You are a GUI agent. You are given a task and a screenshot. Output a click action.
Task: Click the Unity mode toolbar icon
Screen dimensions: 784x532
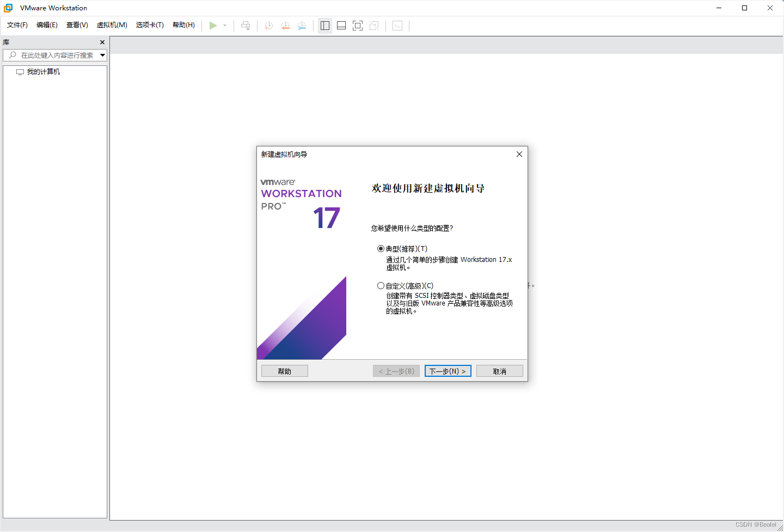(x=374, y=26)
